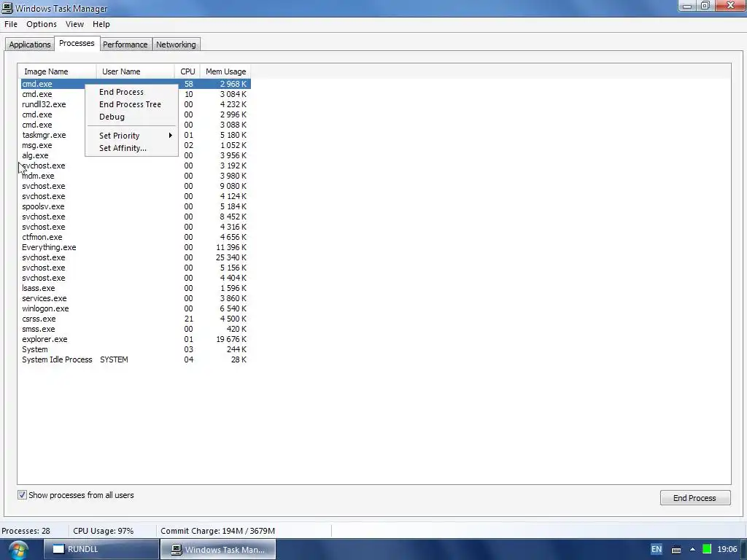Select the csrss.exe process row
Screen dimensions: 747x560
tap(135, 319)
